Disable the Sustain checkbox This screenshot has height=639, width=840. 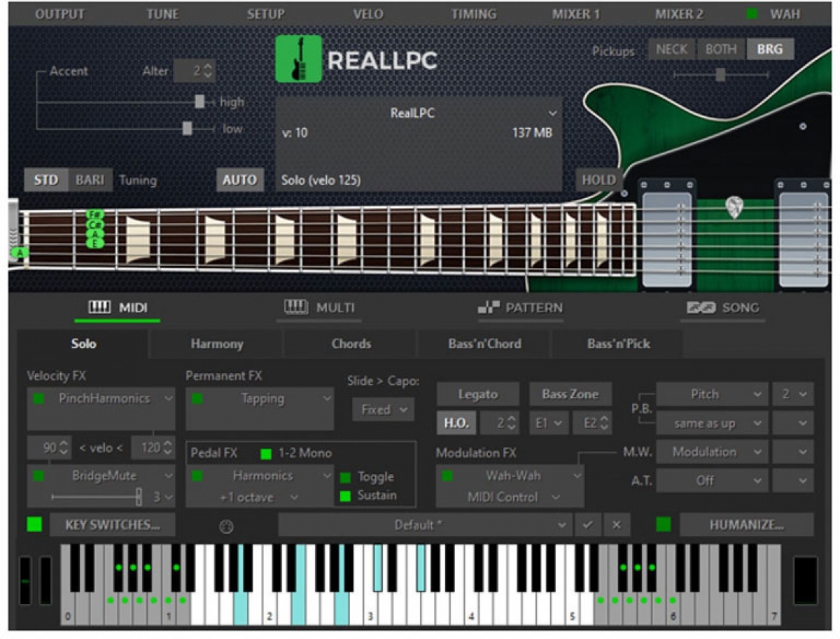click(x=345, y=496)
